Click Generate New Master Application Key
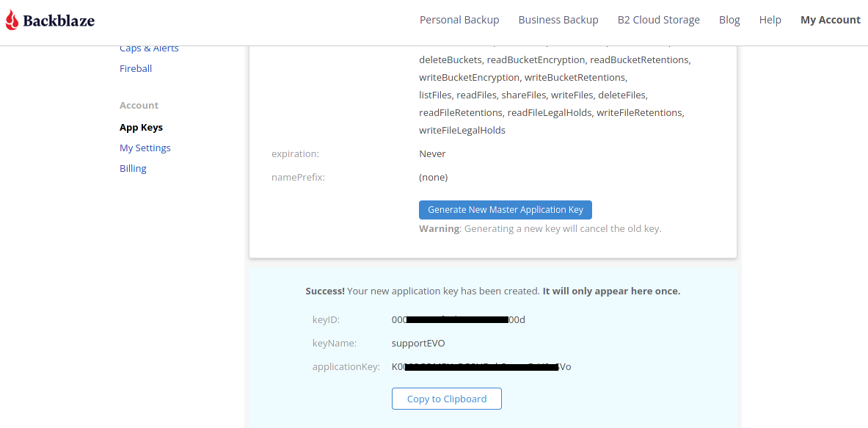The image size is (868, 428). coord(506,210)
